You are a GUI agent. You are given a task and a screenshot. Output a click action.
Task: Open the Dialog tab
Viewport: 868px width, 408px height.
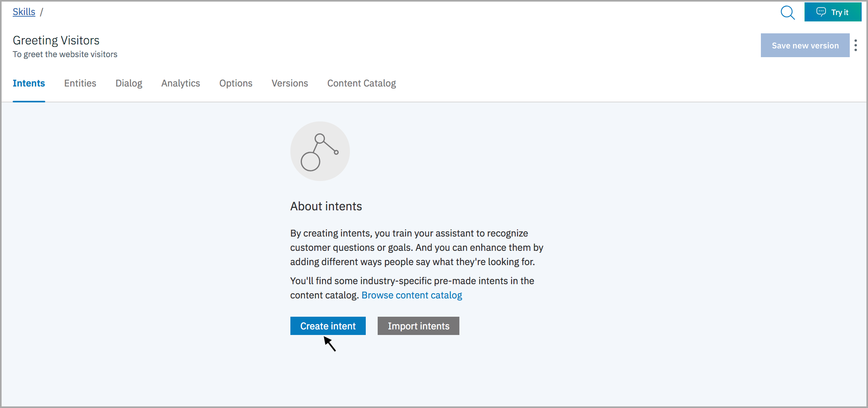129,83
